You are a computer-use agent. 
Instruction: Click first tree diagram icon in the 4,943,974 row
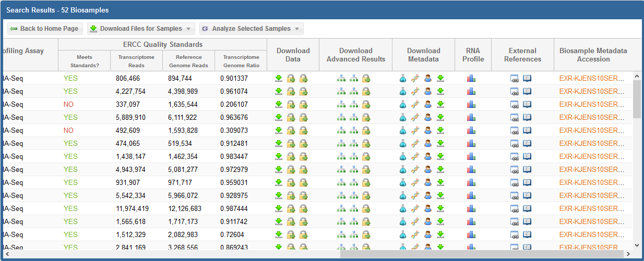point(341,170)
